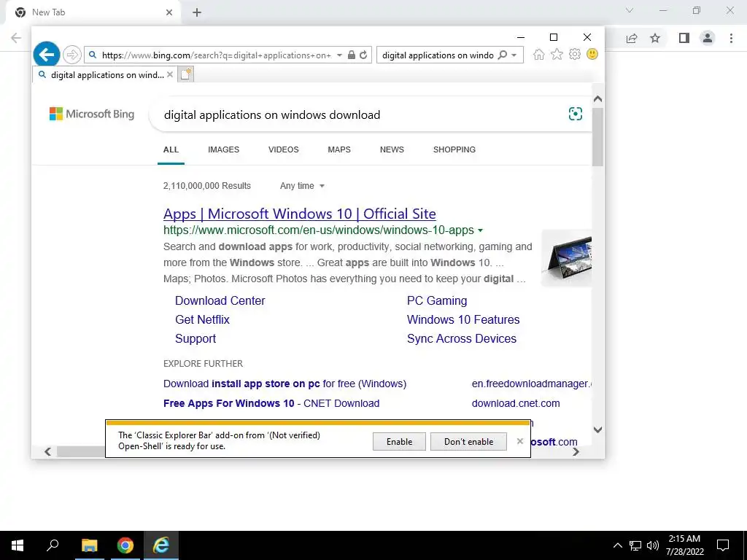Screen dimensions: 747x560
Task: Open Windows Start menu
Action: click(x=18, y=545)
